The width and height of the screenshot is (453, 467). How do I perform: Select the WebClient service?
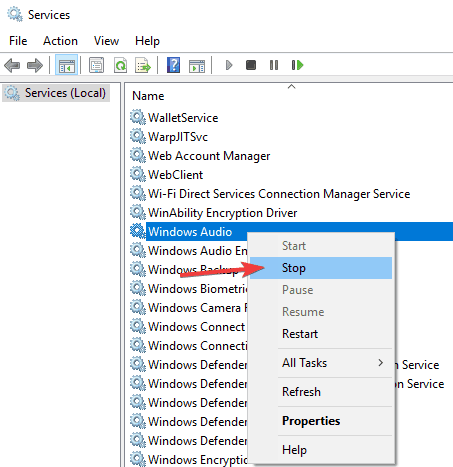pos(175,175)
